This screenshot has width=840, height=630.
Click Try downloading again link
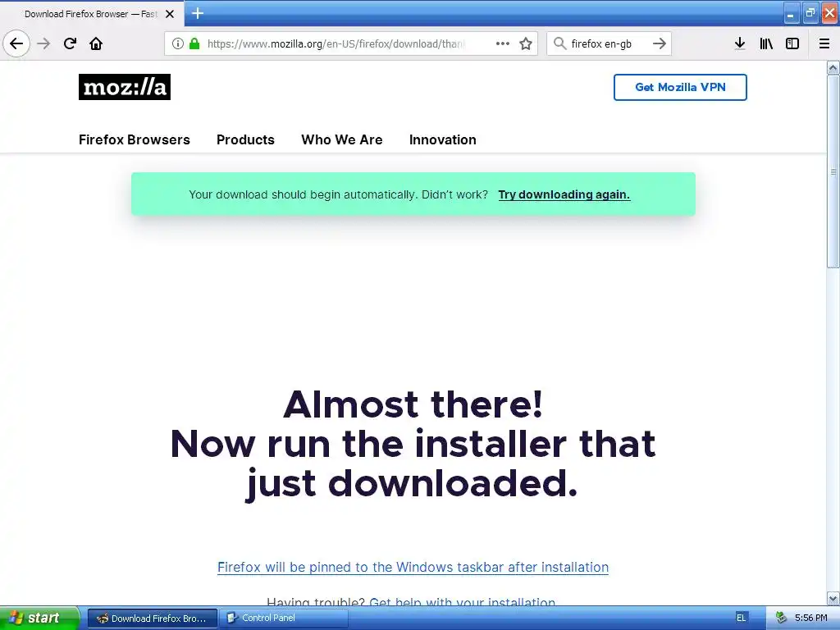click(x=564, y=194)
